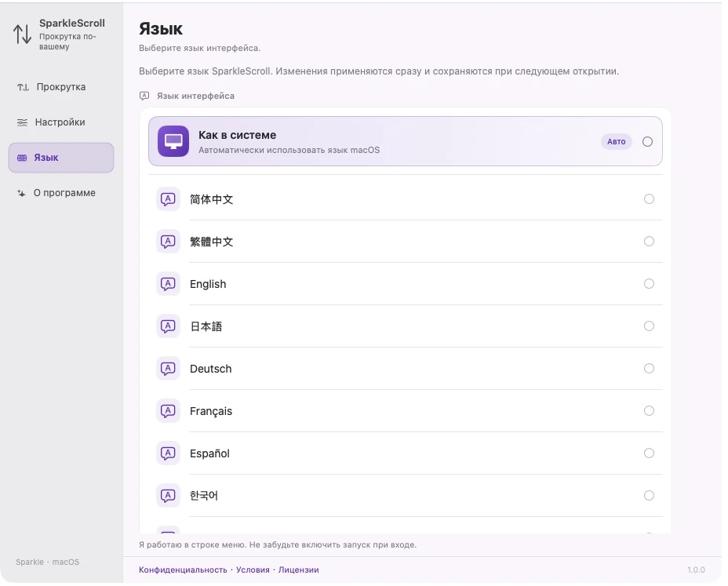
Task: Click the language icon next to 日本語
Action: point(168,326)
